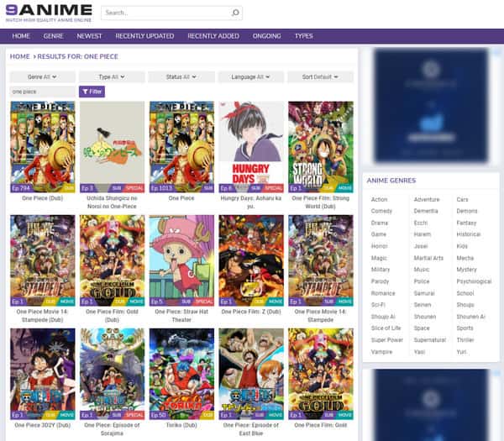Click the top blurred sidebar advertisement
The height and width of the screenshot is (441, 504).
click(x=431, y=106)
